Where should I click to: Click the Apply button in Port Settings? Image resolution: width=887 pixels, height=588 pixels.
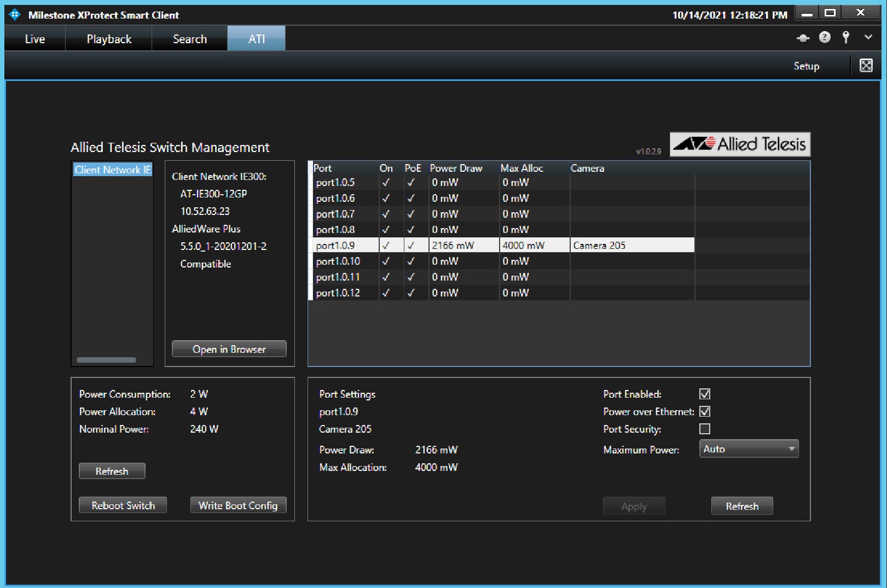pyautogui.click(x=634, y=507)
